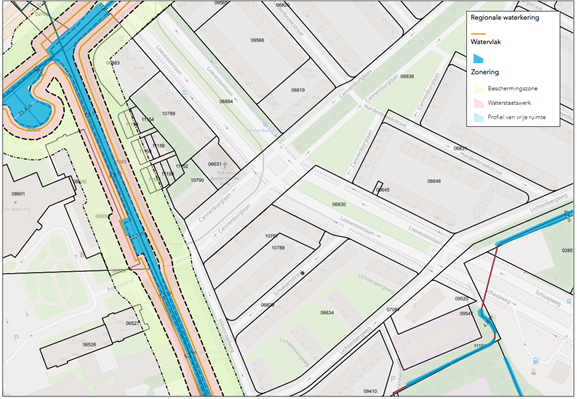Click the light blue Profiel van vrije ruimte swatch
This screenshot has width=577, height=399.
coord(478,117)
